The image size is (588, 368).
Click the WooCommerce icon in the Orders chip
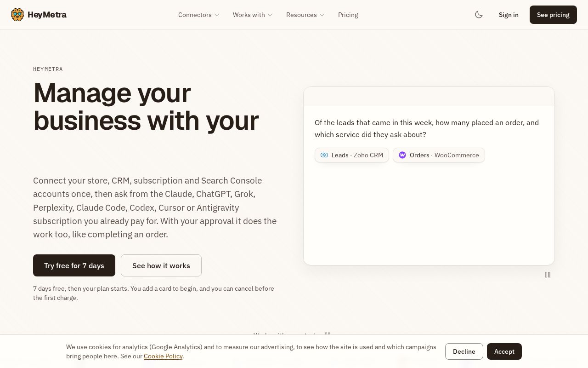pyautogui.click(x=402, y=155)
